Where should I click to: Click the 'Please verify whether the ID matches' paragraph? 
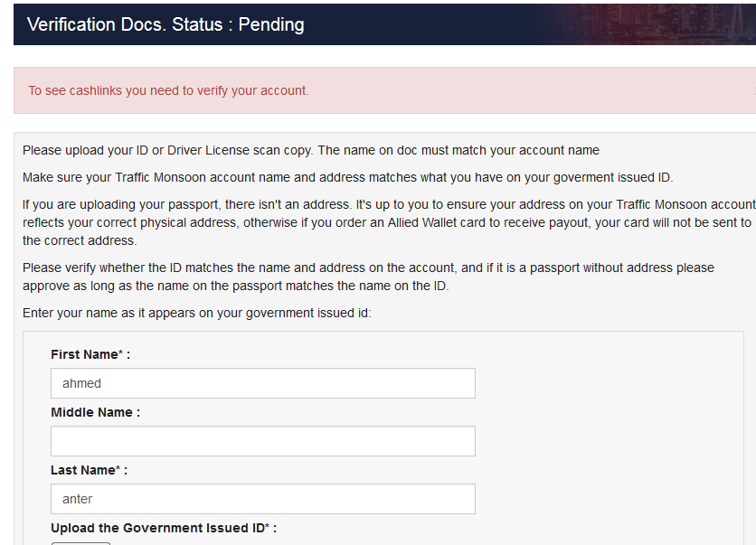(368, 277)
